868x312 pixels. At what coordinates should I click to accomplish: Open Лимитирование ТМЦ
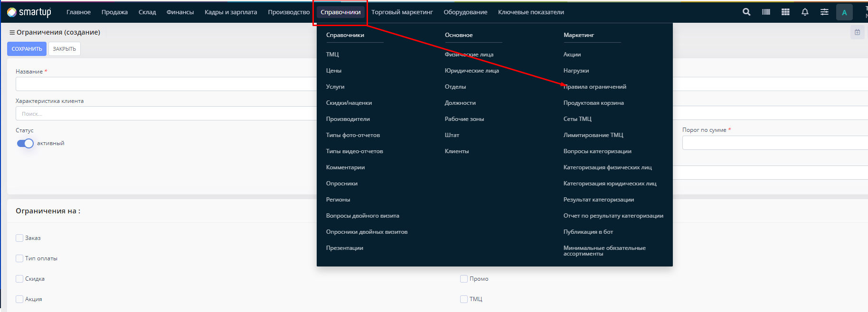[594, 135]
